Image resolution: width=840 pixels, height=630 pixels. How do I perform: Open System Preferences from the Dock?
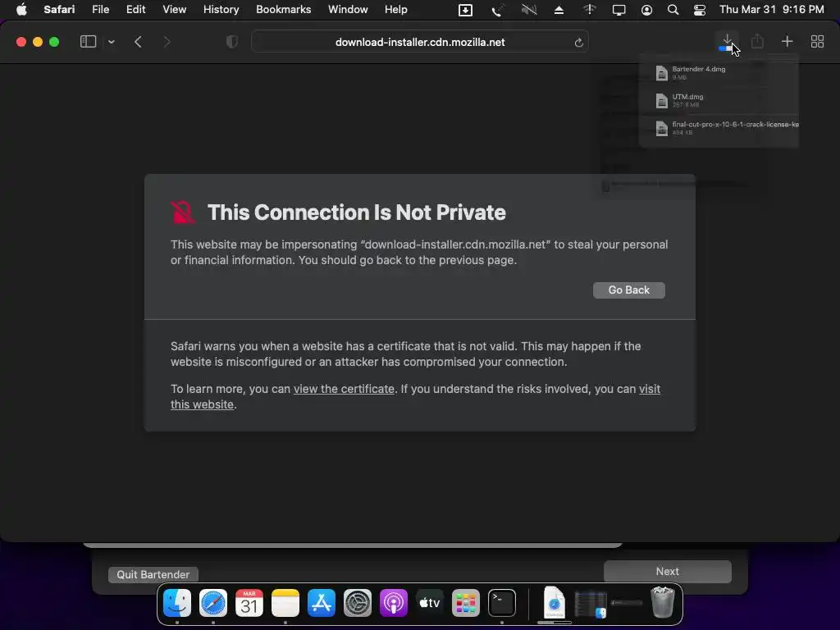pyautogui.click(x=358, y=603)
